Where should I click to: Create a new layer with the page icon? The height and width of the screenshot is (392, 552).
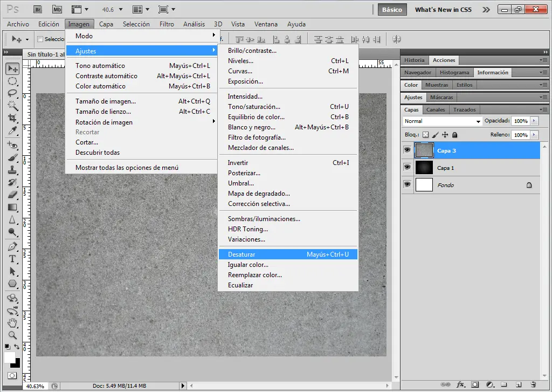click(x=518, y=384)
